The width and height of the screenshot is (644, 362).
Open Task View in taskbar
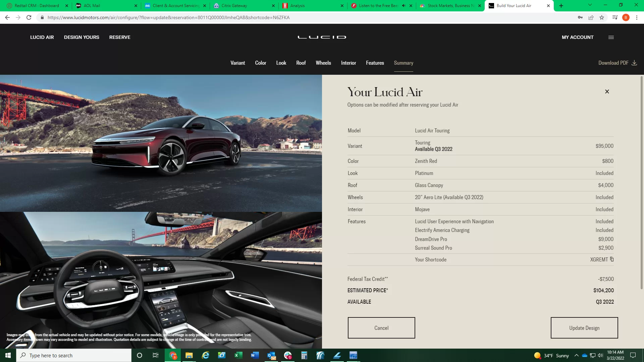[156, 355]
